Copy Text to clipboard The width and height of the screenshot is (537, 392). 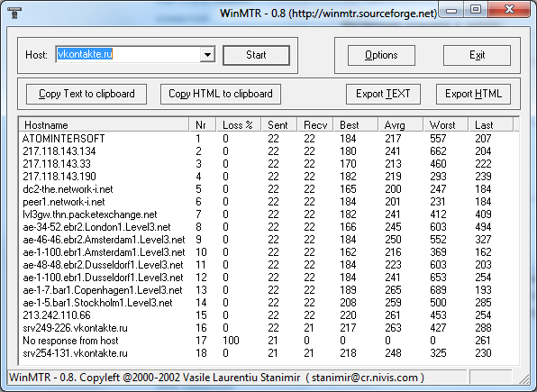(86, 94)
